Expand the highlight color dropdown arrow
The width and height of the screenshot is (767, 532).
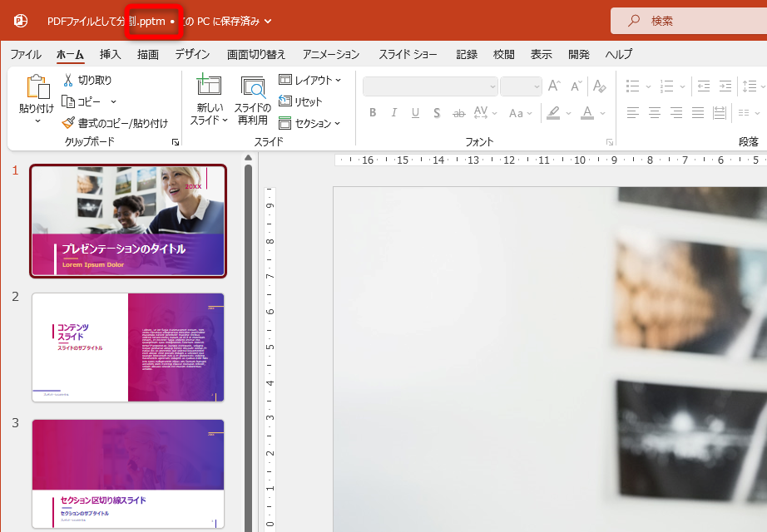pyautogui.click(x=568, y=113)
